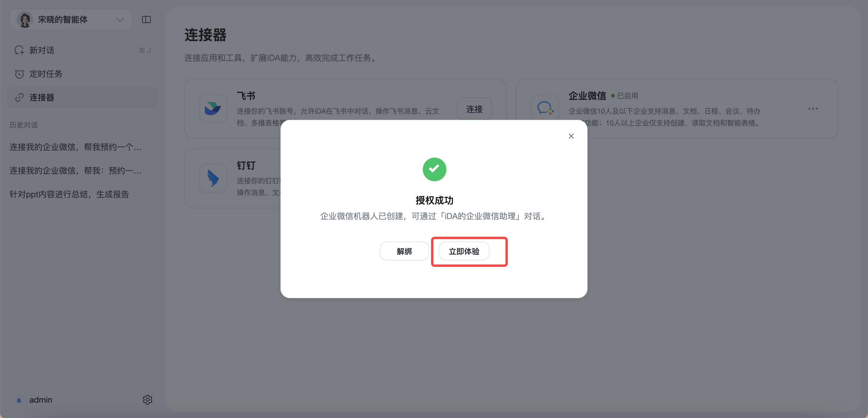The height and width of the screenshot is (418, 868).
Task: Open history chat 连接我的企业微信，帮我：预约一…
Action: point(76,171)
